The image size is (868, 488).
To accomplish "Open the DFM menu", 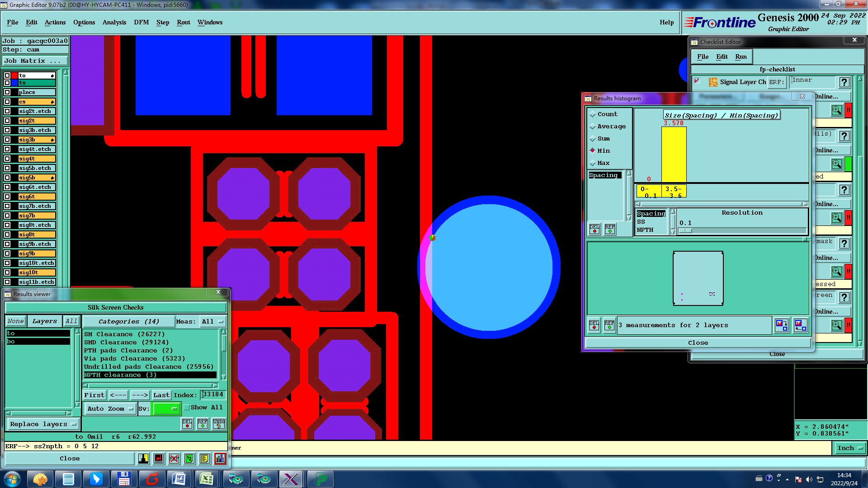I will click(141, 22).
